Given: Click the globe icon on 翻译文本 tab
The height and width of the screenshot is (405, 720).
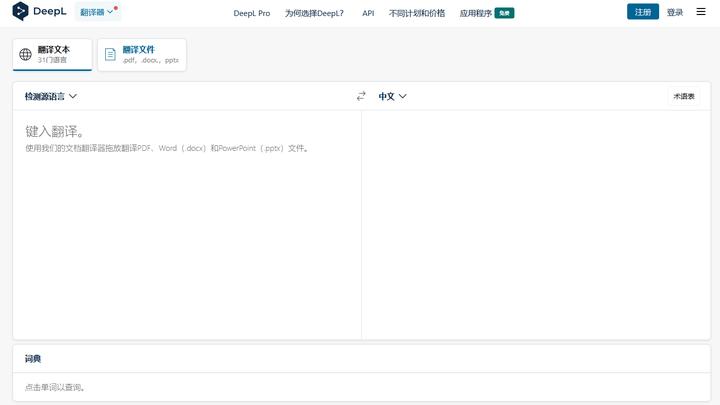Looking at the screenshot, I should pyautogui.click(x=25, y=54).
